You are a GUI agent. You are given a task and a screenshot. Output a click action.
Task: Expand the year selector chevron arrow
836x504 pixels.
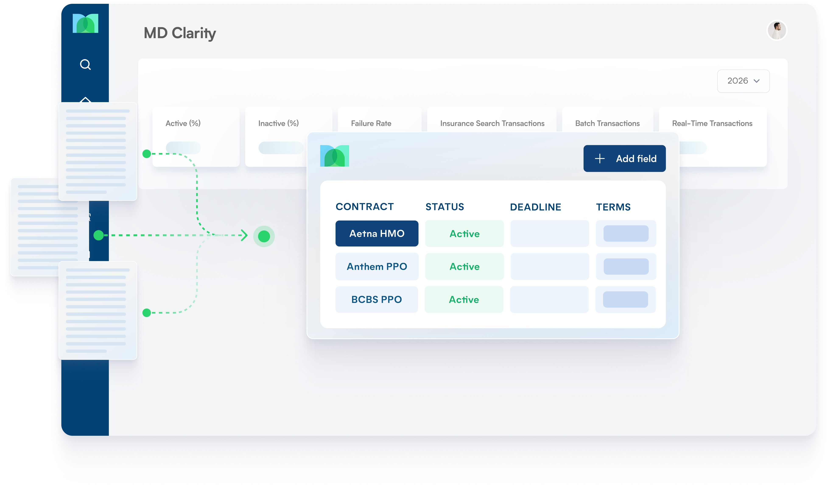point(756,81)
